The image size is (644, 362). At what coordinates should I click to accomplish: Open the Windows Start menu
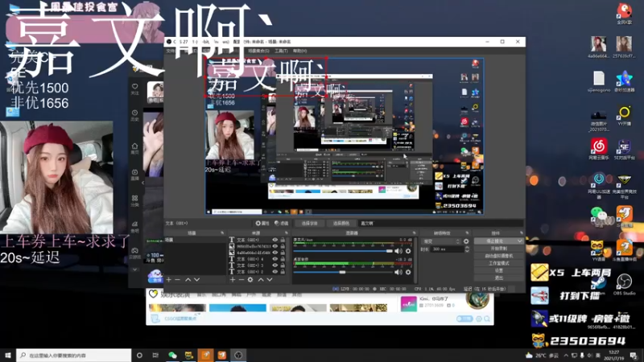point(7,355)
